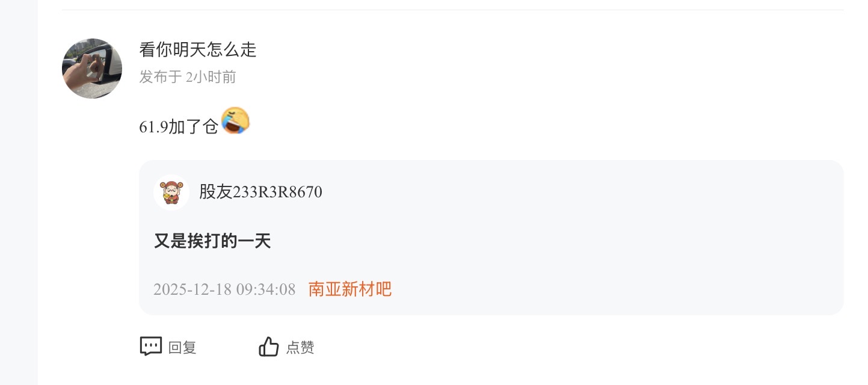Visit profile of user 看你明天怎么走
Image resolution: width=868 pixels, height=385 pixels.
tap(198, 49)
